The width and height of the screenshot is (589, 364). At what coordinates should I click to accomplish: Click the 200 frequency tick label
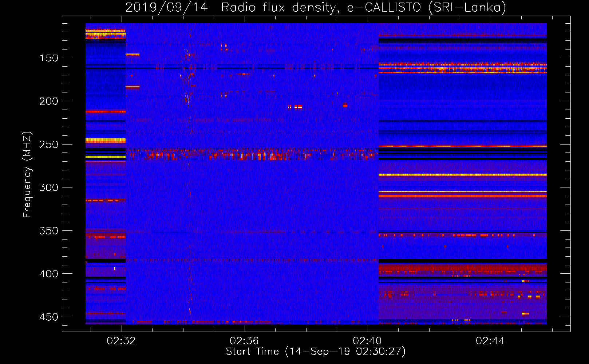[x=49, y=101]
